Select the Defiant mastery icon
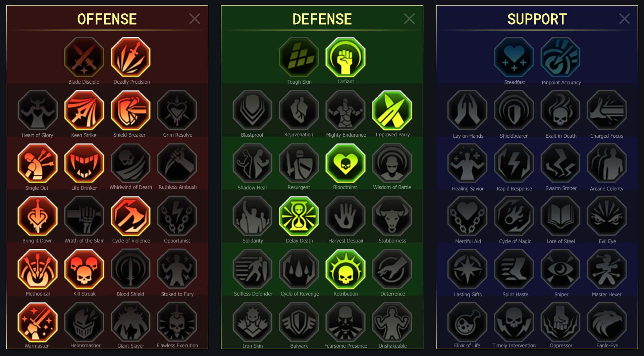The width and height of the screenshot is (644, 356). (345, 57)
